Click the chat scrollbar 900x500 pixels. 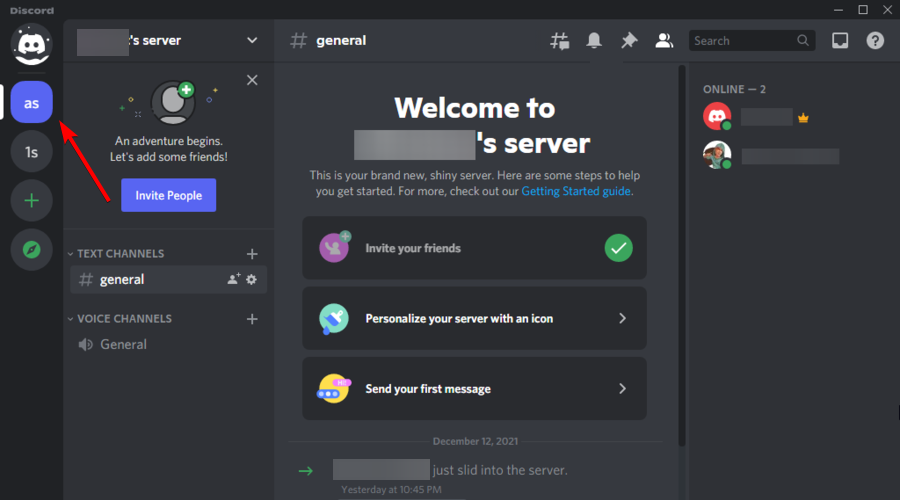682,255
